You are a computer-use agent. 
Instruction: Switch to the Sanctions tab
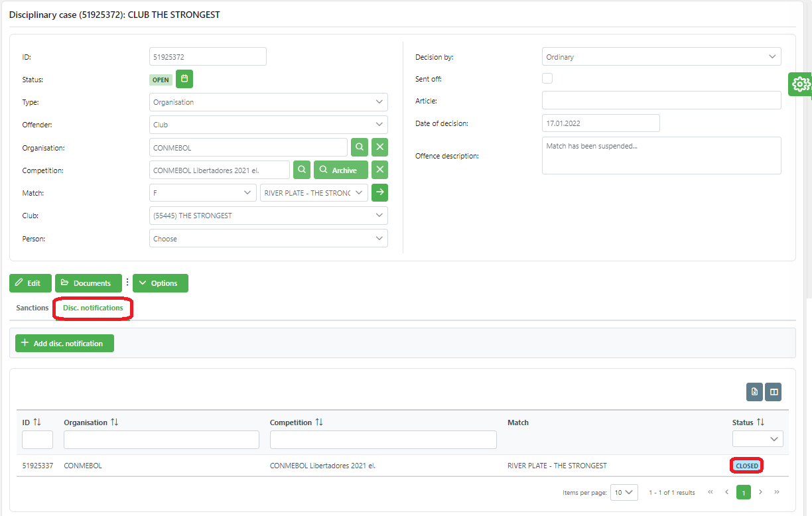tap(33, 308)
